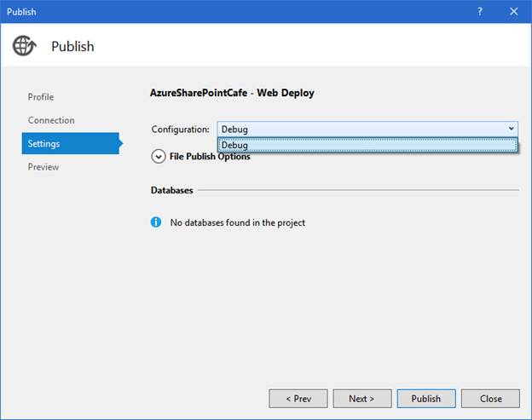Click the help question mark in title bar

point(480,12)
